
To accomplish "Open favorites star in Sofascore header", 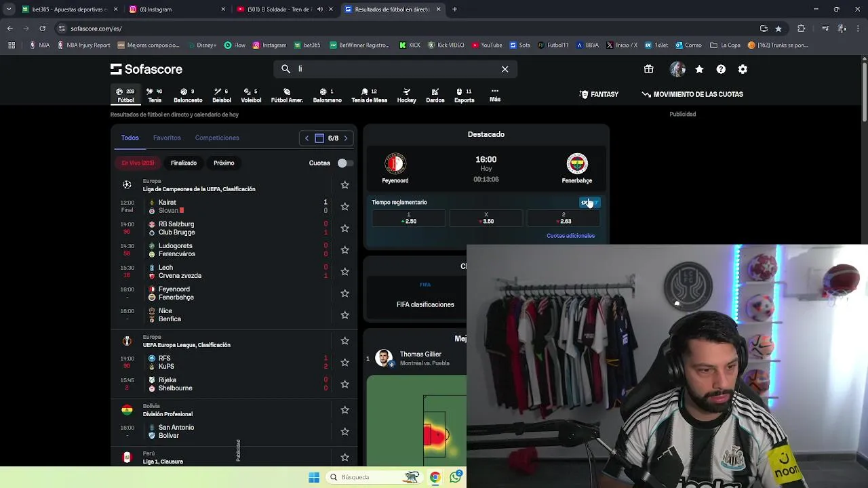I will pos(699,69).
